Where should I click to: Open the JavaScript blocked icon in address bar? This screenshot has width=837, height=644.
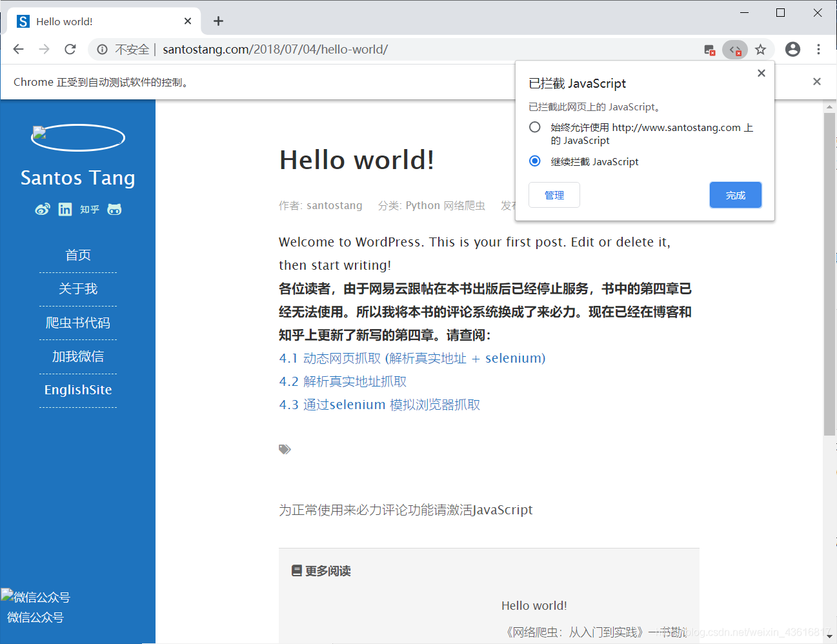[735, 50]
